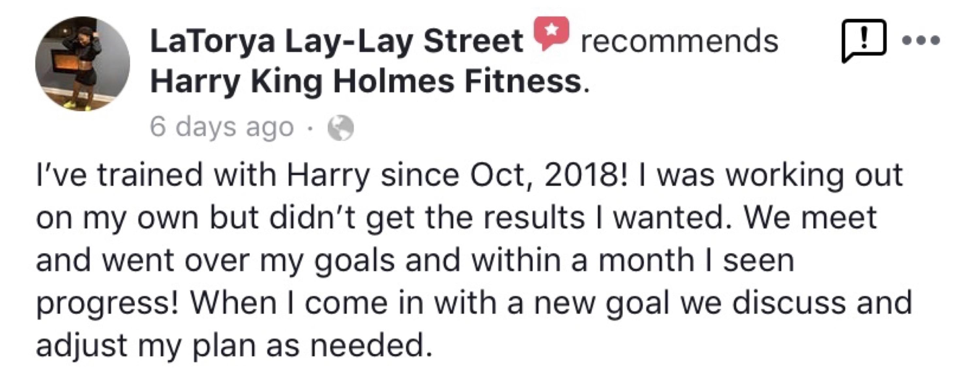The image size is (980, 378).
Task: Click the review line starting "and went over"
Action: (x=415, y=261)
